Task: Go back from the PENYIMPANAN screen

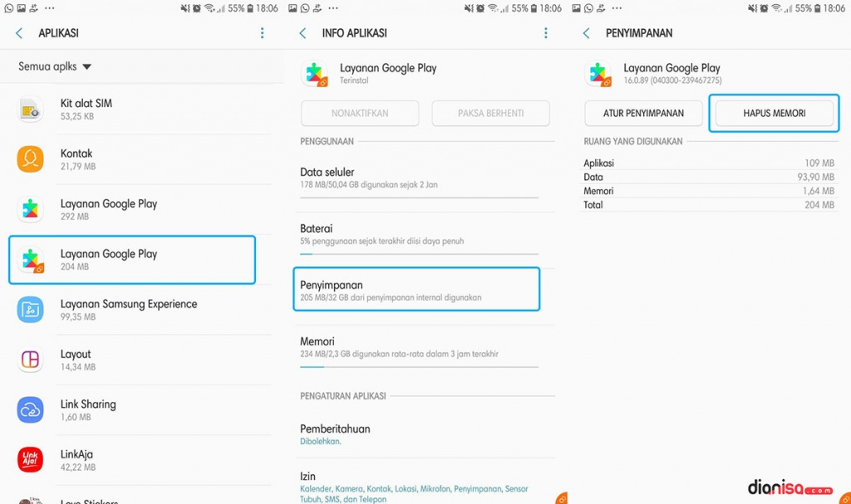Action: click(587, 34)
